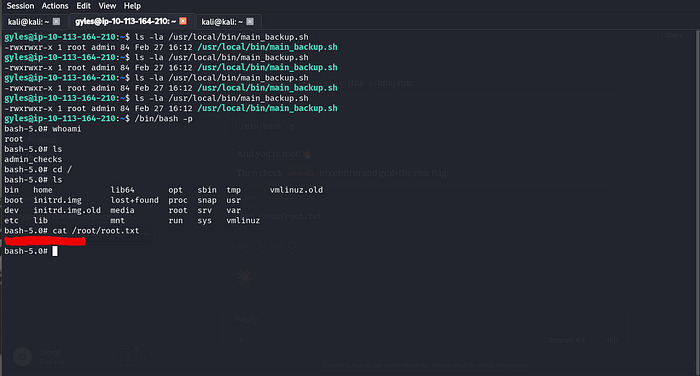Click 'vmlinuz.old' in the directory listing
The image size is (700, 376).
pyautogui.click(x=296, y=190)
